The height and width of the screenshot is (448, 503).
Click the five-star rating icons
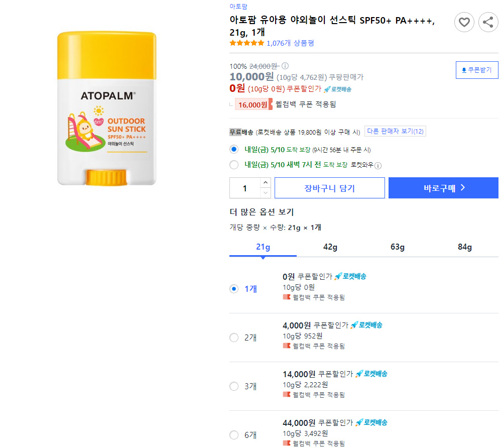point(246,43)
